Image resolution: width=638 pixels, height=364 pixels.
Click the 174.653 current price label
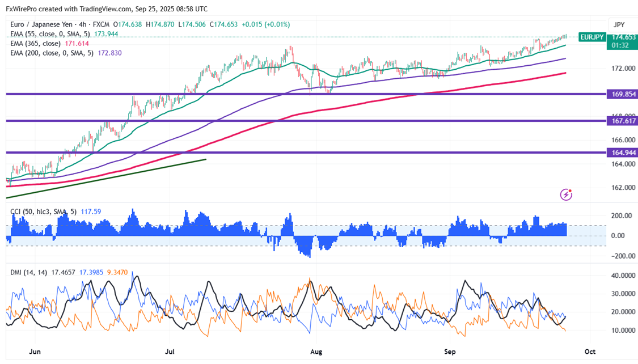[x=623, y=37]
